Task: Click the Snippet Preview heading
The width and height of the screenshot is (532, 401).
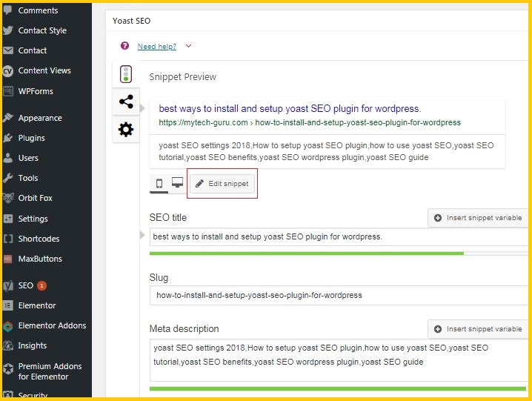Action: (x=182, y=77)
